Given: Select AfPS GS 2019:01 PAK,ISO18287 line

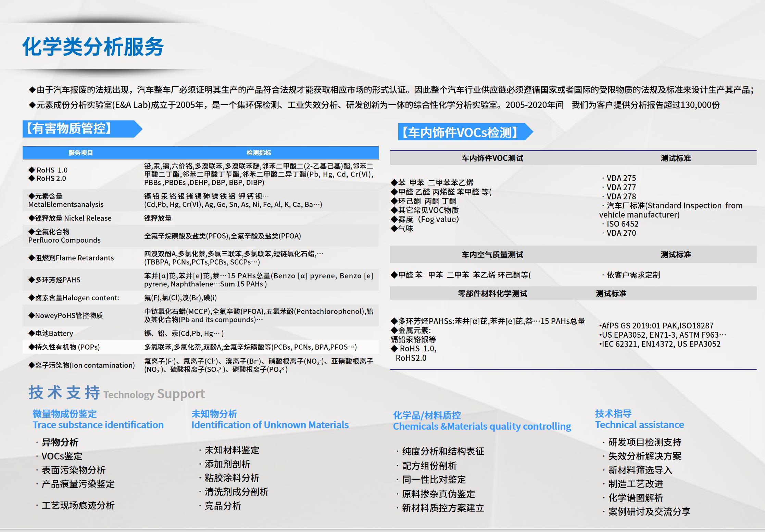Looking at the screenshot, I should [656, 326].
